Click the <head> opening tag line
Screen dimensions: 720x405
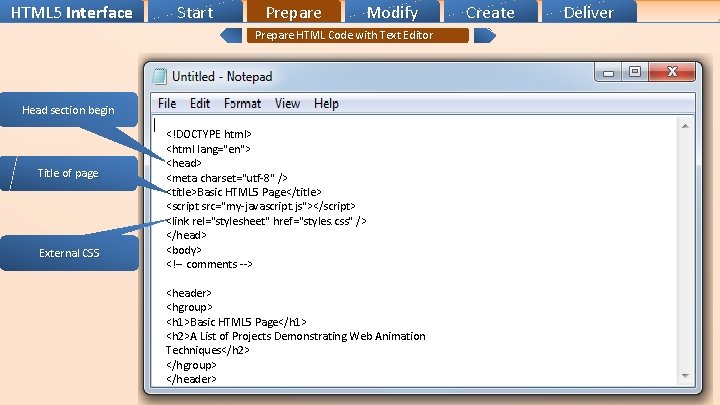pos(184,163)
